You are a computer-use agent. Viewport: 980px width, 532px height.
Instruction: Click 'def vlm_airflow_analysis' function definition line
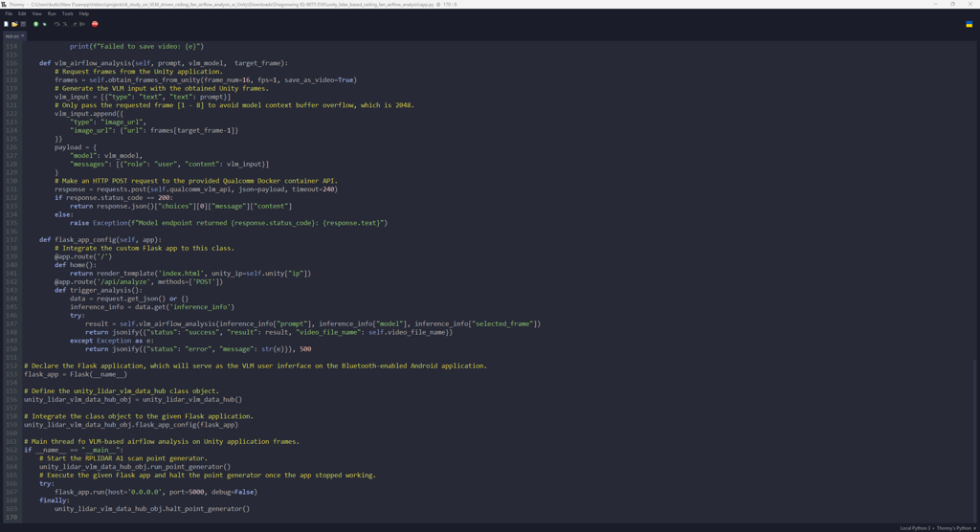click(x=163, y=63)
